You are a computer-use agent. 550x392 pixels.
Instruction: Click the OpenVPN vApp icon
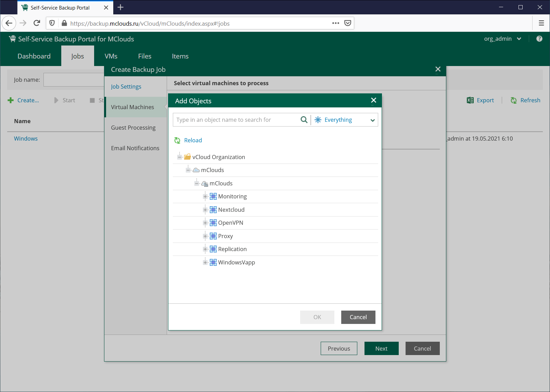coord(213,223)
